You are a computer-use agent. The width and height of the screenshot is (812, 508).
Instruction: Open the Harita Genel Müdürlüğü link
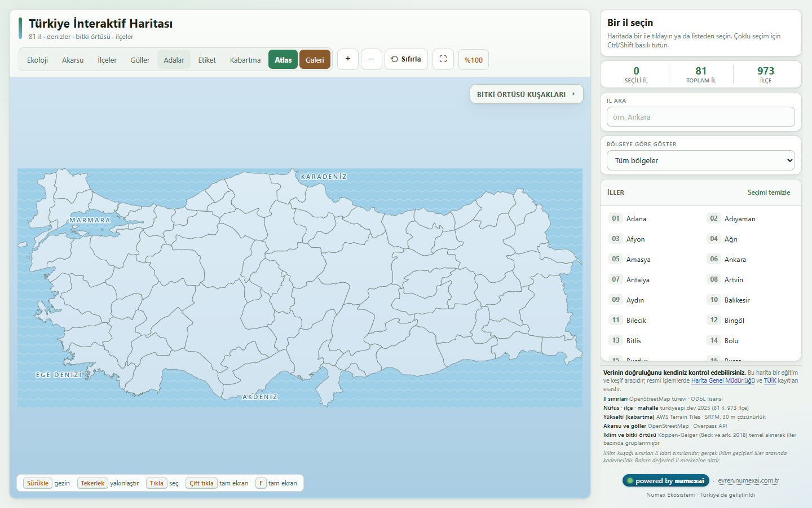coord(723,380)
